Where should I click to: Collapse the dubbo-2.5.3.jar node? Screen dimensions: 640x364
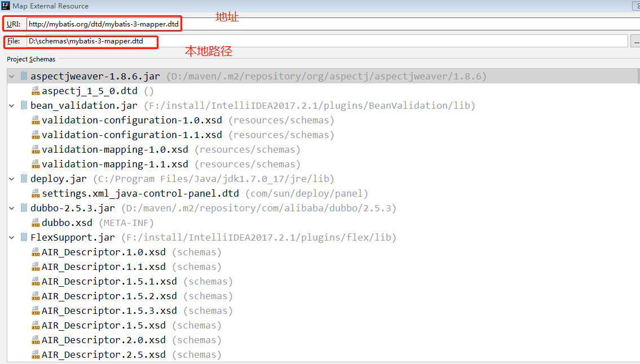click(12, 208)
